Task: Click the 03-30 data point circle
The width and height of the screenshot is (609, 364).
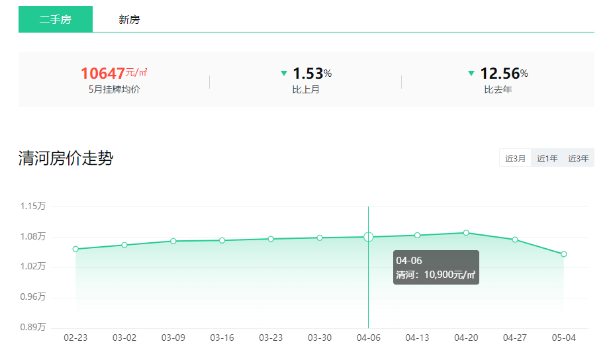Action: coord(320,238)
